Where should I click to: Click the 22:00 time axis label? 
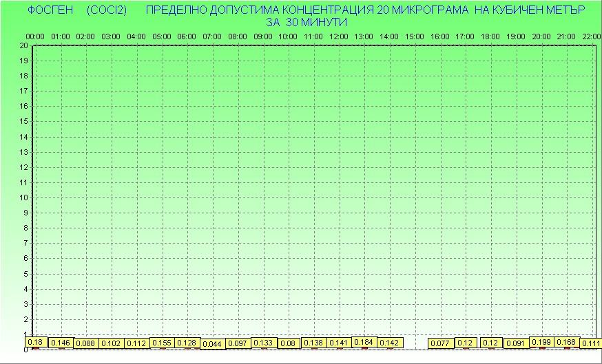(591, 36)
